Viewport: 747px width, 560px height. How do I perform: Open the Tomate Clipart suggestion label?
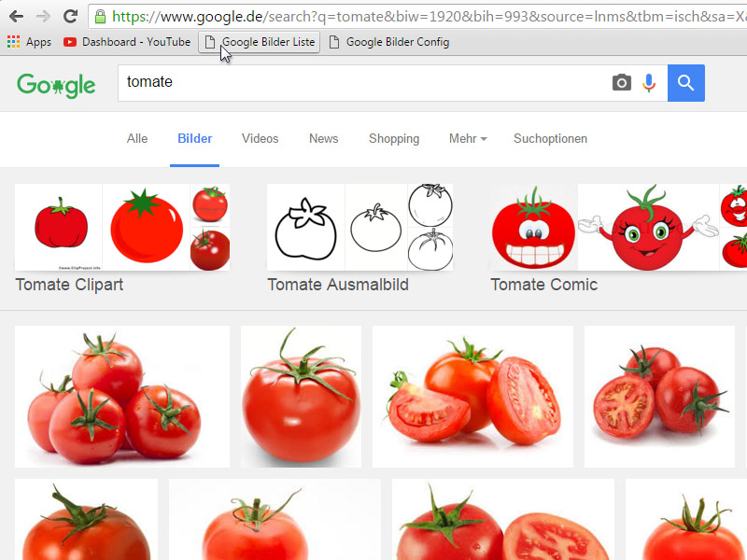pyautogui.click(x=69, y=285)
